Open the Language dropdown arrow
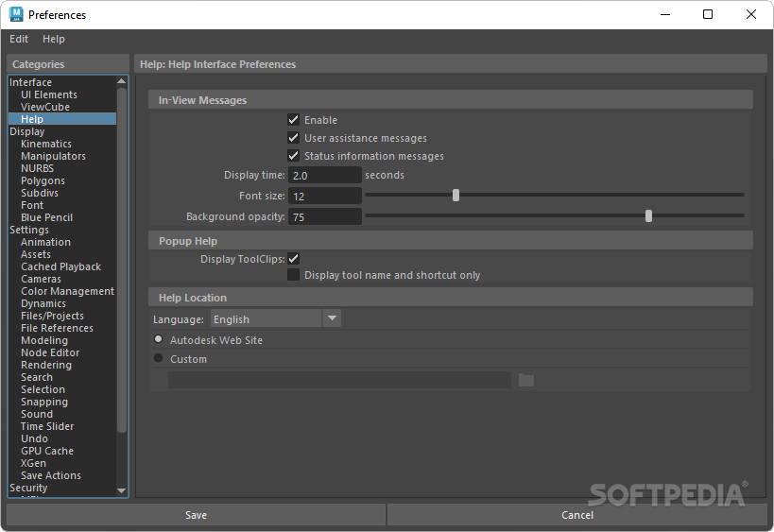The height and width of the screenshot is (532, 774). pyautogui.click(x=332, y=318)
